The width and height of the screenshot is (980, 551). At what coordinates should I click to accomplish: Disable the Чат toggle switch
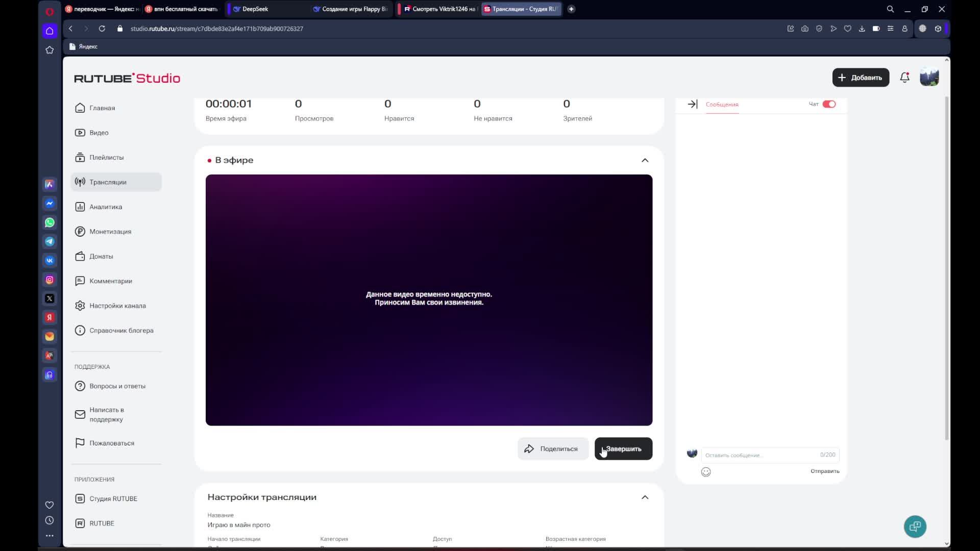pos(829,104)
